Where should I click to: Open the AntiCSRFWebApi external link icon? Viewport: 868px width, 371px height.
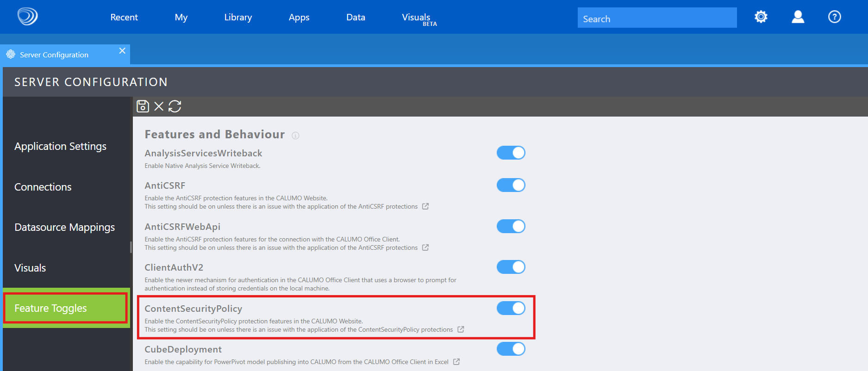[x=425, y=247]
